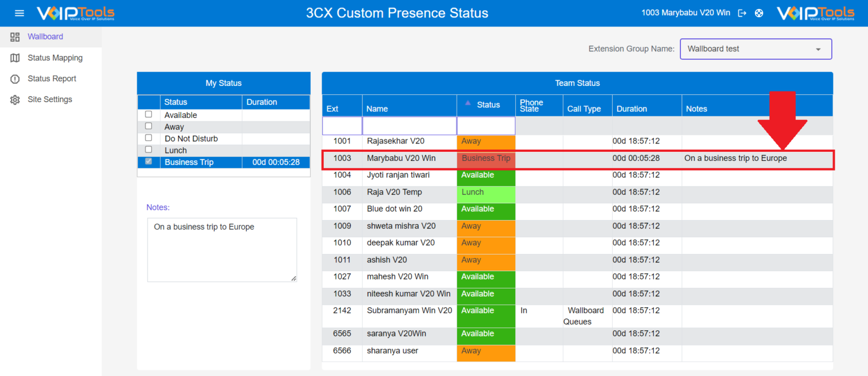Click the hamburger menu icon
868x376 pixels.
tap(19, 13)
